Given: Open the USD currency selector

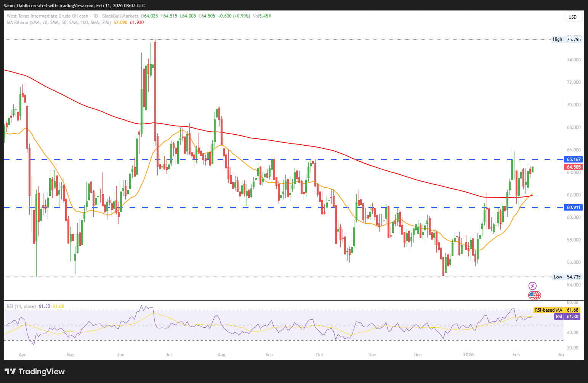Looking at the screenshot, I should [572, 17].
